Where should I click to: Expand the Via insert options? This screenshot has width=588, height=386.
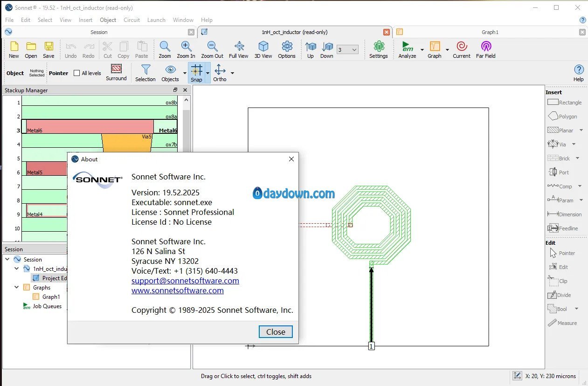pyautogui.click(x=574, y=145)
